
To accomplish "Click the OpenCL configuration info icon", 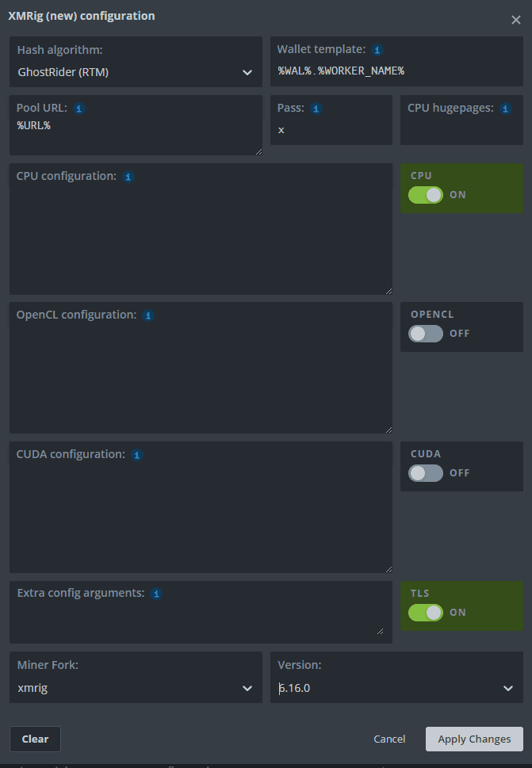I will [148, 315].
